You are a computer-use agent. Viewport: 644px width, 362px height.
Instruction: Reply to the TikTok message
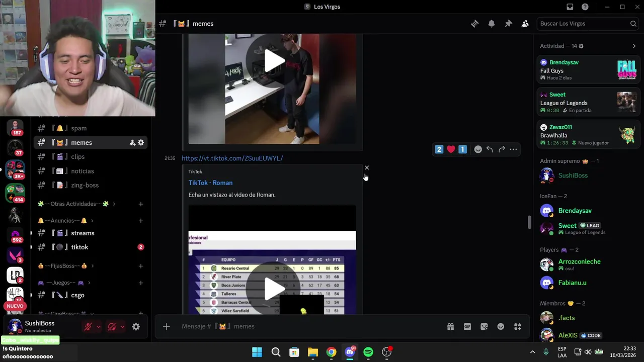point(490,149)
